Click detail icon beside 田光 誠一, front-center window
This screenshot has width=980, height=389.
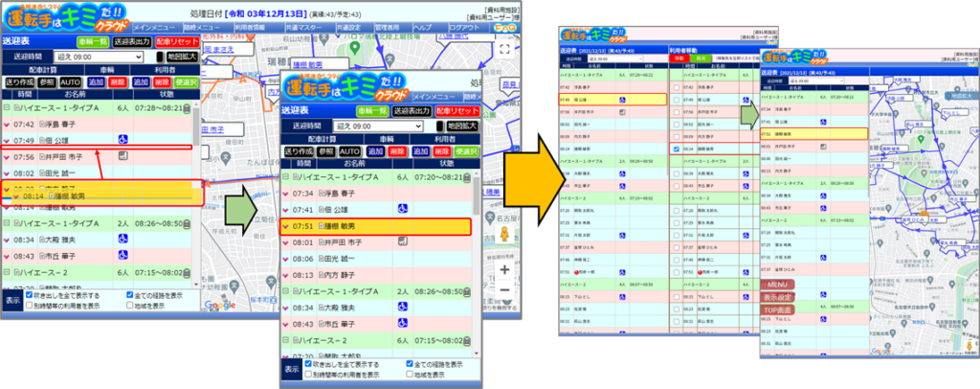point(322,259)
